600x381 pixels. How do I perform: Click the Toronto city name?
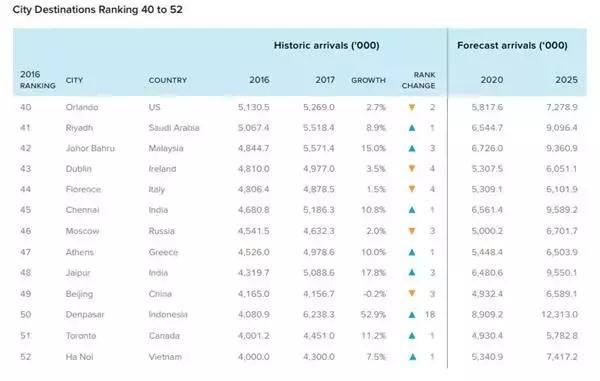click(81, 336)
